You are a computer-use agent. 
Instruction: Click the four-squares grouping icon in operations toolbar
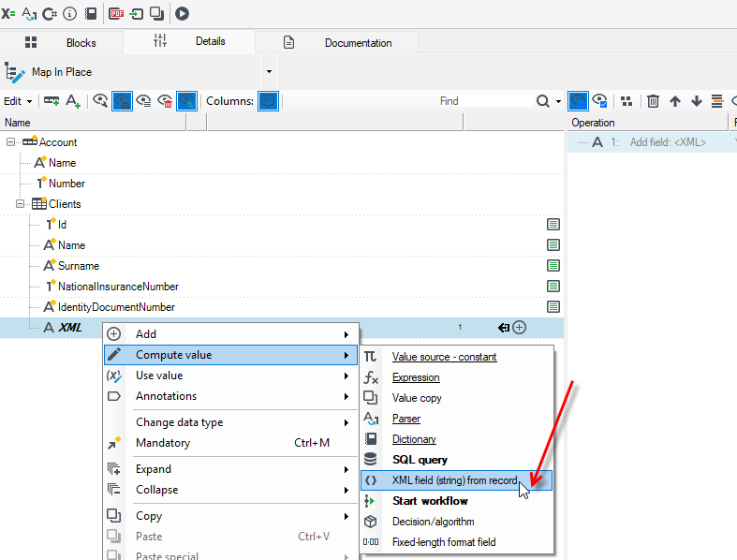pyautogui.click(x=626, y=101)
